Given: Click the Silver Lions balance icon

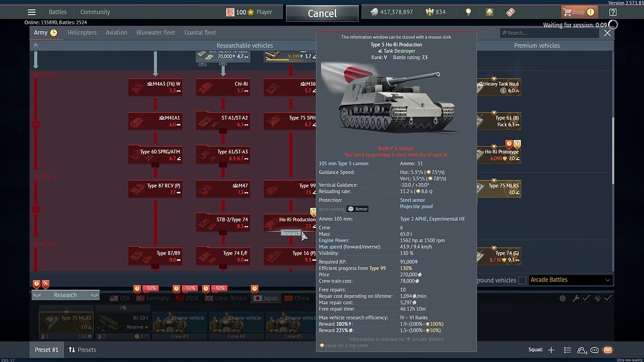Looking at the screenshot, I should 374,12.
